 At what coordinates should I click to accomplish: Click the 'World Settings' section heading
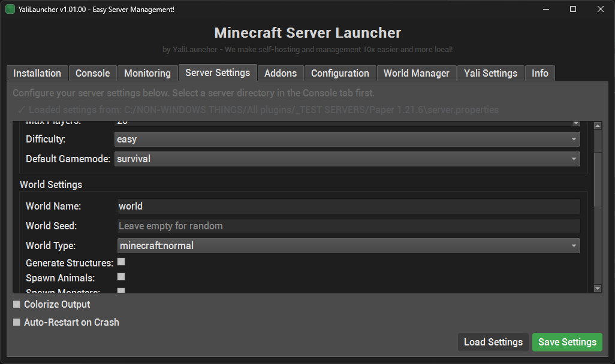click(x=51, y=184)
